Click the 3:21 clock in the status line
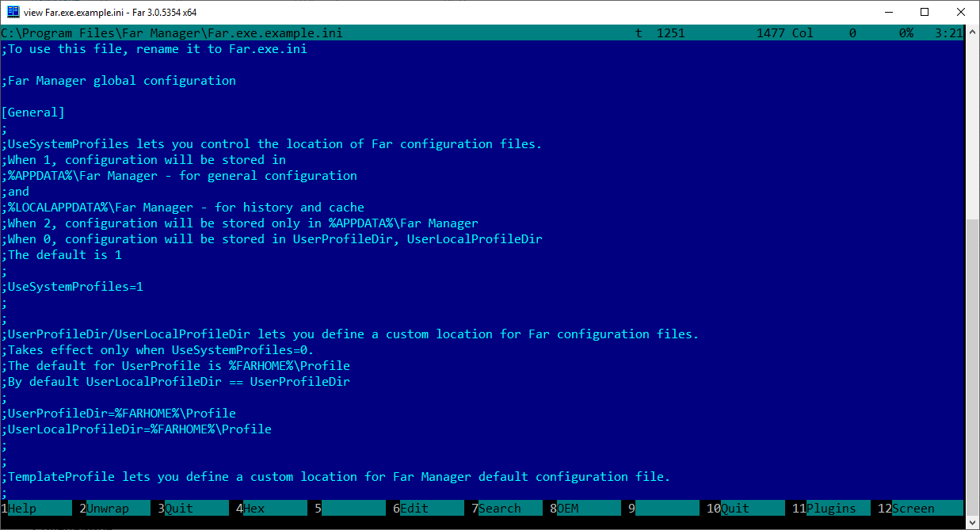This screenshot has height=530, width=980. click(x=948, y=33)
